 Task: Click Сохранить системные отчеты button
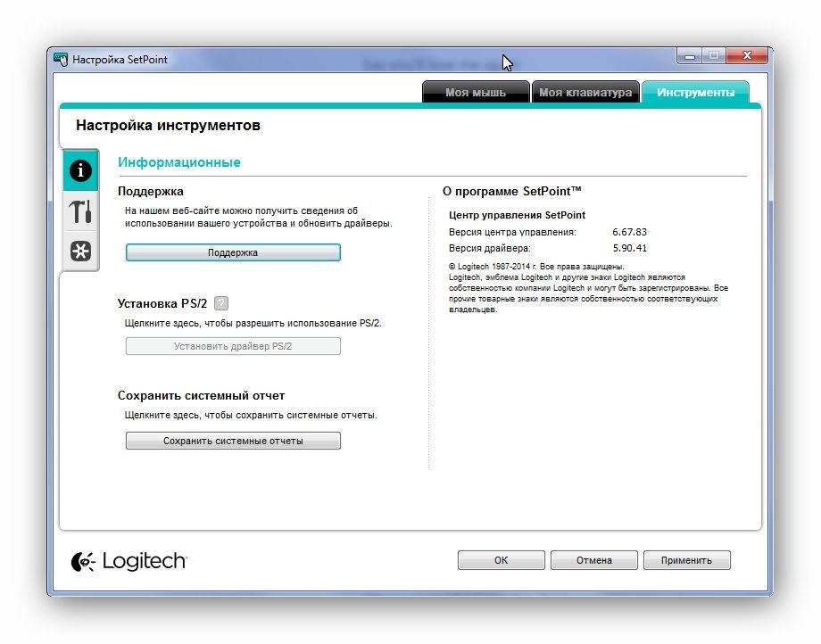click(233, 441)
